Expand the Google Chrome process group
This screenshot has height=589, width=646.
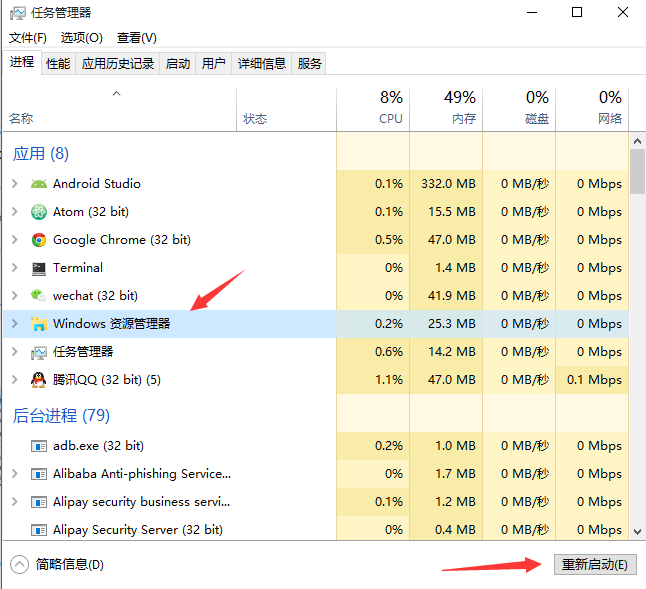click(x=15, y=240)
